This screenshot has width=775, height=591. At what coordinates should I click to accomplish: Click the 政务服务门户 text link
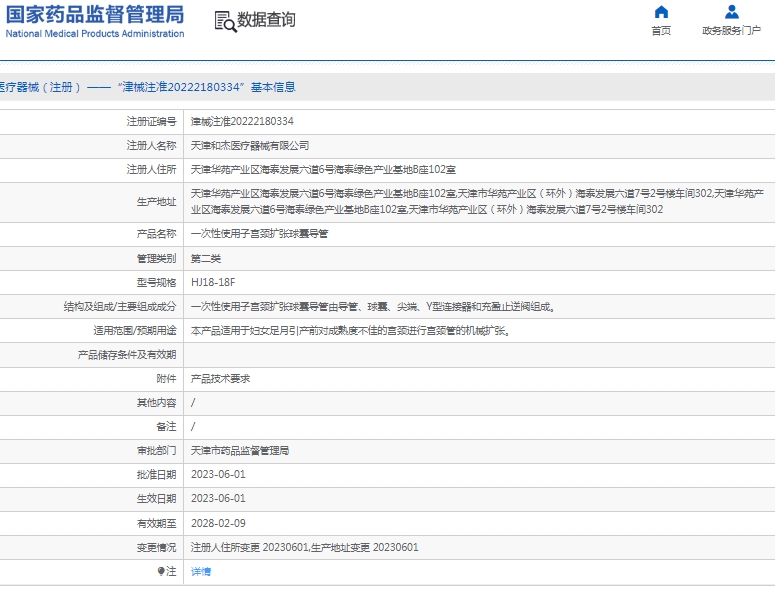click(731, 31)
